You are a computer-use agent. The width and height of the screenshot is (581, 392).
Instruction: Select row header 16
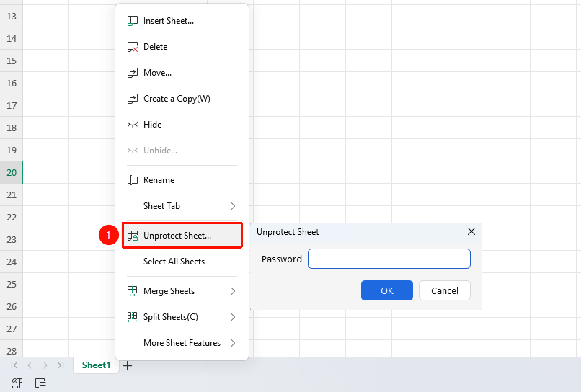point(12,84)
